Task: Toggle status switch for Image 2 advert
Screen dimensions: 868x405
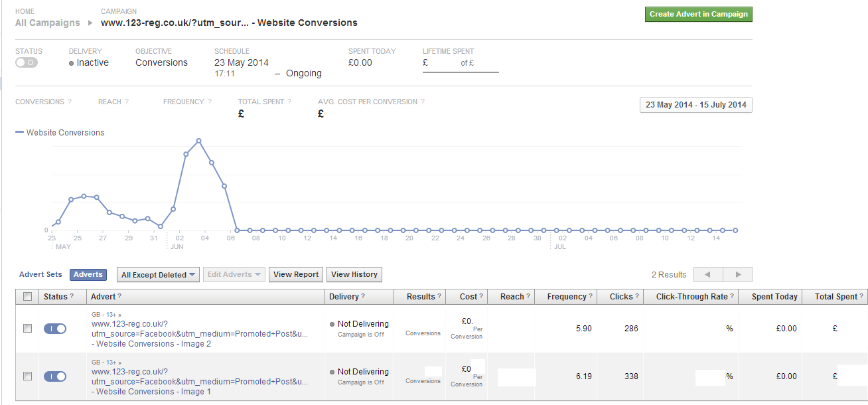Action: click(x=55, y=328)
